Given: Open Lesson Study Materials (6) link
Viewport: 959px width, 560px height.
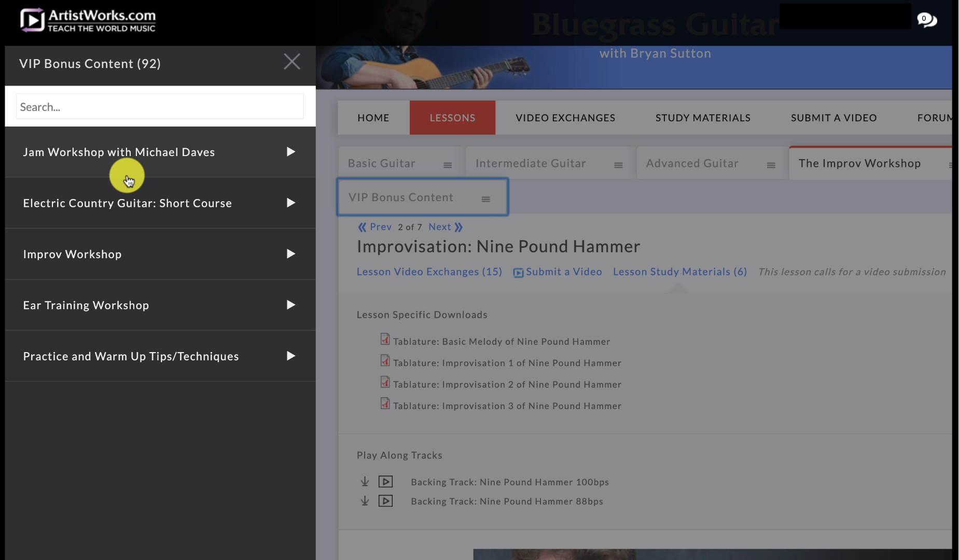Looking at the screenshot, I should 680,272.
